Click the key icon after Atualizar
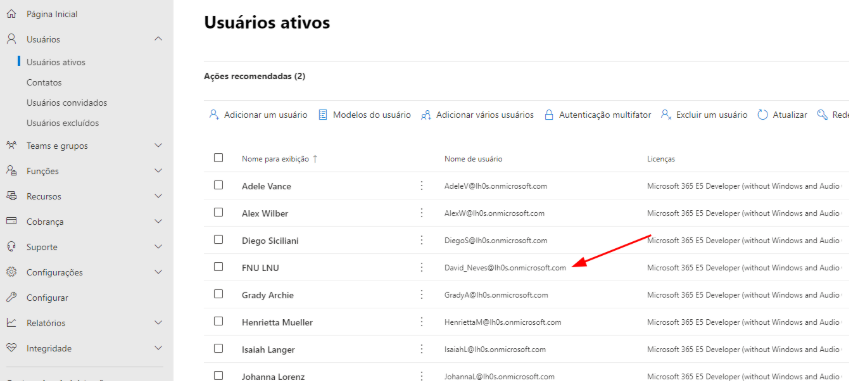849x381 pixels. point(822,115)
